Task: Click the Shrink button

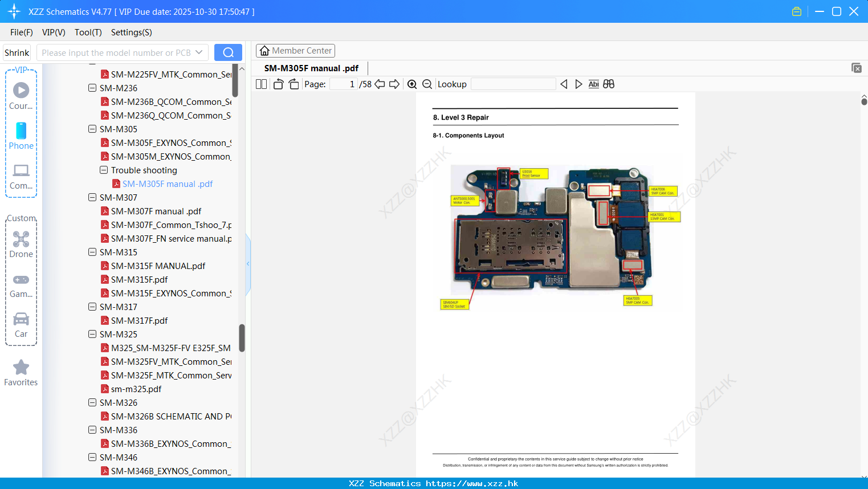Action: pos(17,52)
